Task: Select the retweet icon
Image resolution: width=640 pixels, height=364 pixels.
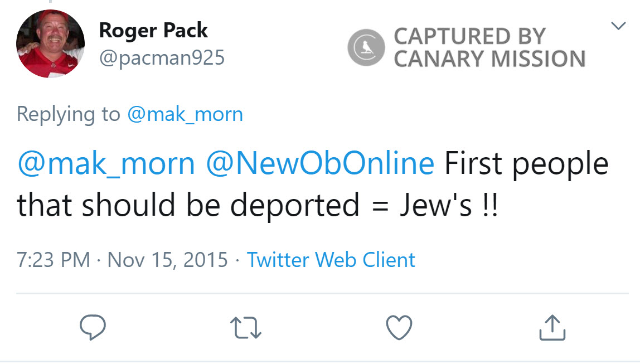Action: pos(247,328)
